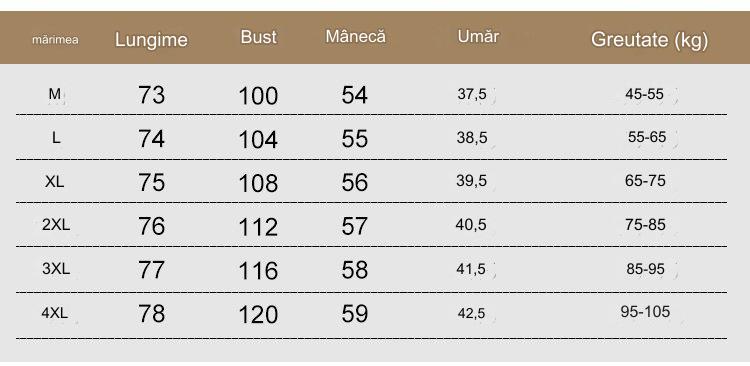Click sleeve value 56
The width and height of the screenshot is (750, 366).
pos(354,183)
